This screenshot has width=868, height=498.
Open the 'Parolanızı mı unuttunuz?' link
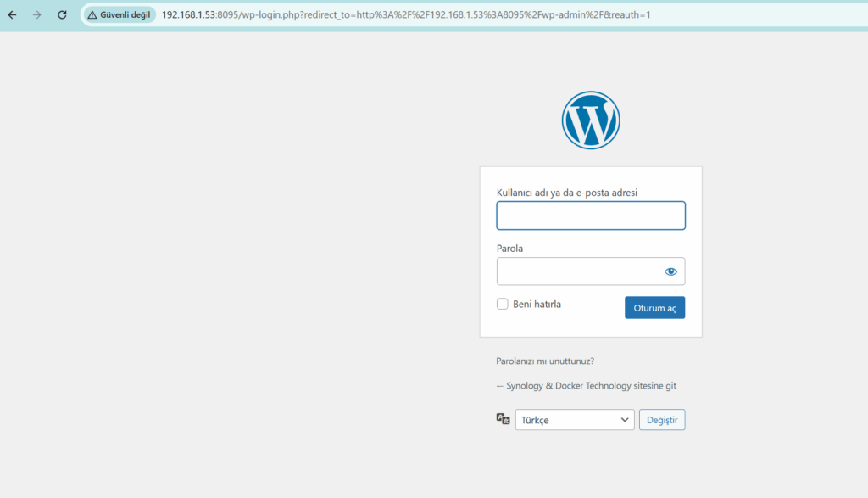coord(550,361)
